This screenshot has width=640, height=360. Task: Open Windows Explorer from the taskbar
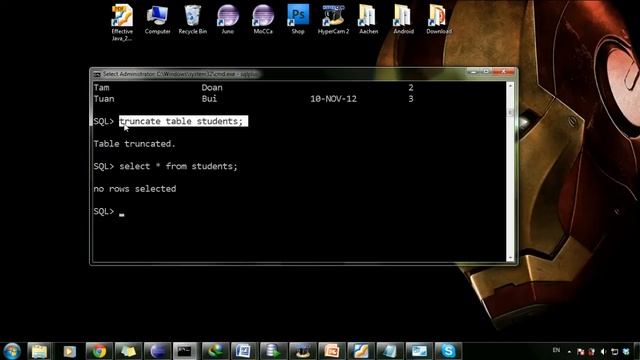pos(40,351)
